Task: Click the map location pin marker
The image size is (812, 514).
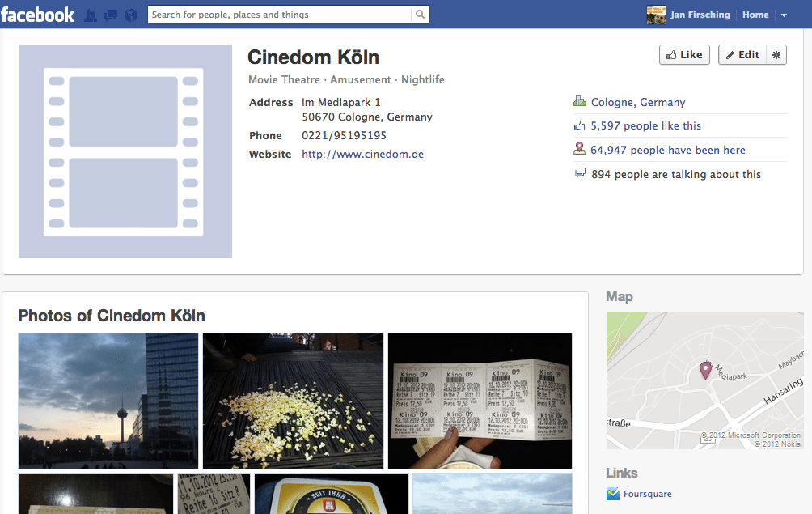Action: tap(704, 371)
